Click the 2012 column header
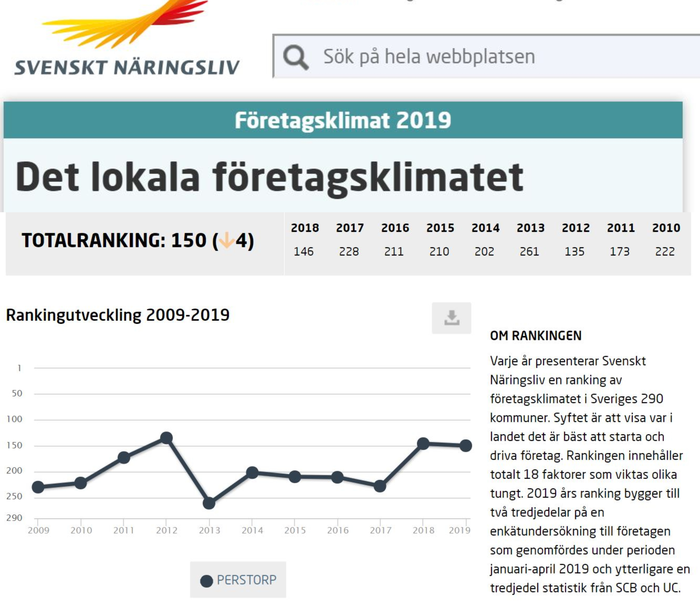Screen dimensions: 700x602 (x=576, y=228)
